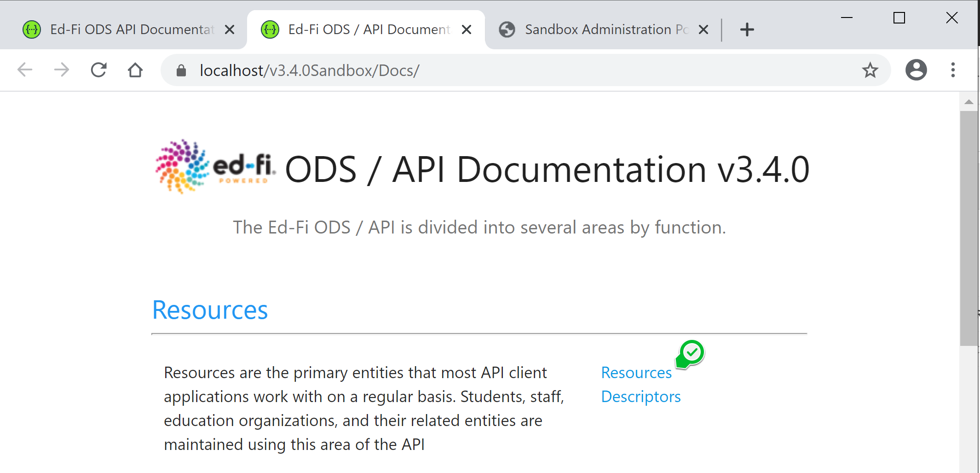Close the browser window
Image resolution: width=980 pixels, height=473 pixels.
point(952,18)
